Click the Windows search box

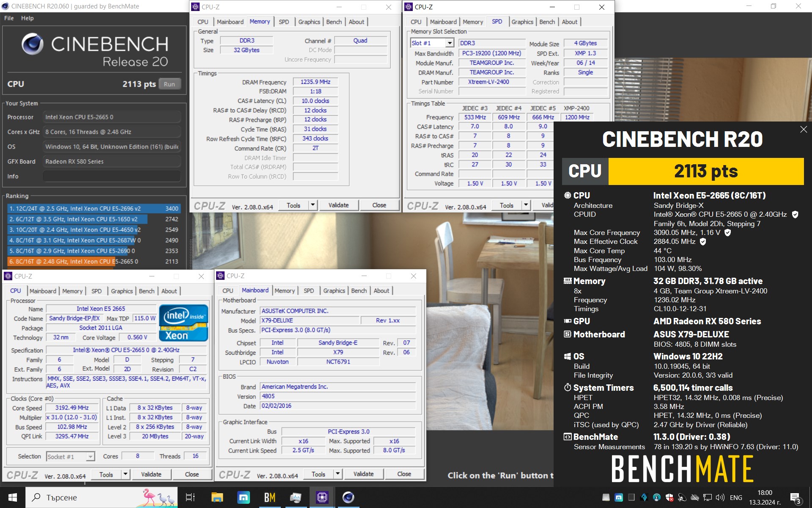click(101, 497)
